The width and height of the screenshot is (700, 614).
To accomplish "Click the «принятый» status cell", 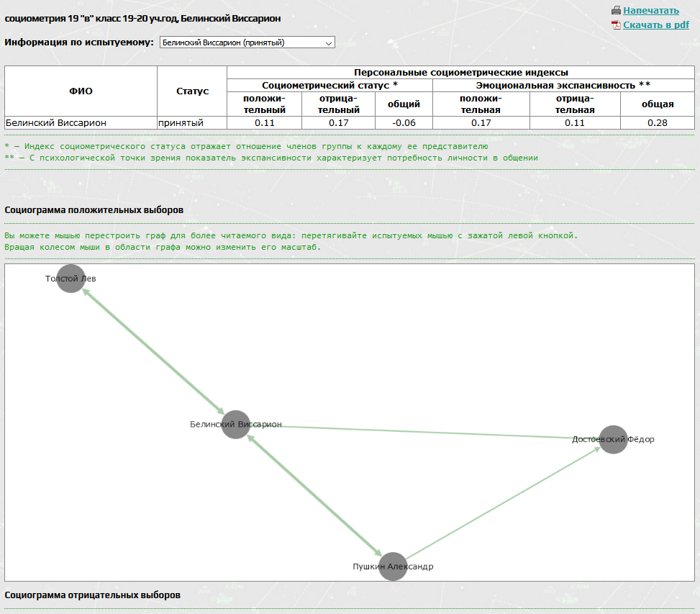I will pos(181,123).
